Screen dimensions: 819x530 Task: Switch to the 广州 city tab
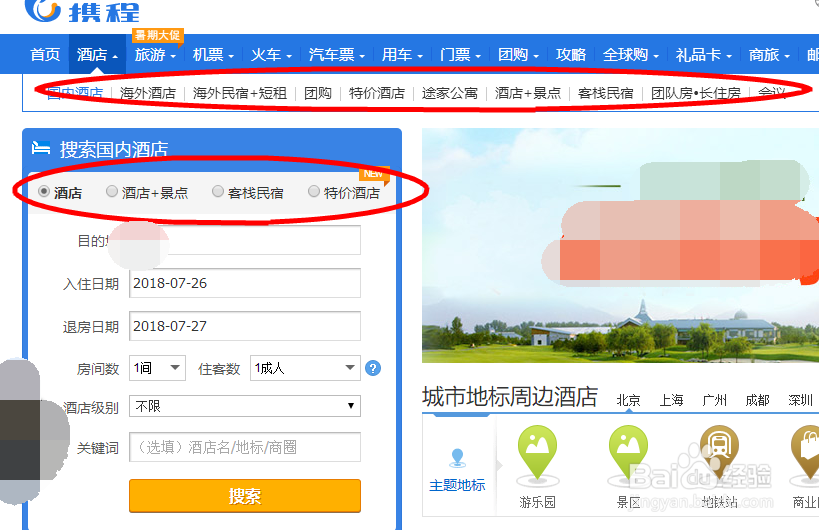pos(715,401)
